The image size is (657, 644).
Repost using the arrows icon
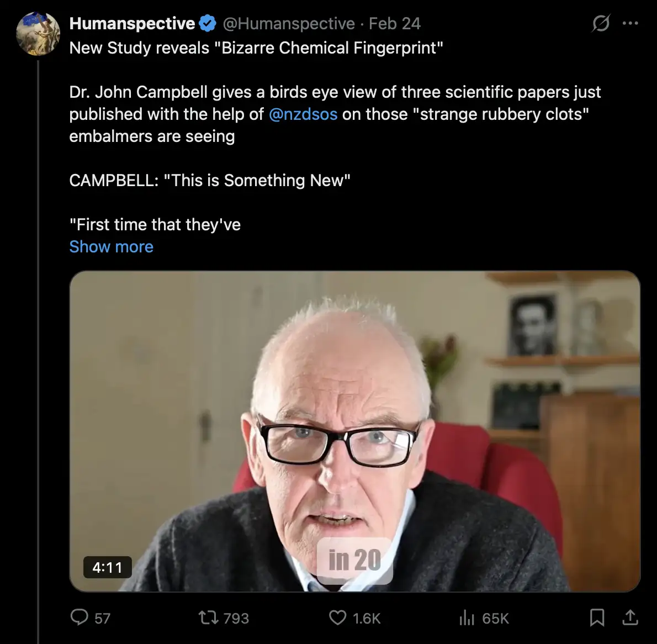pyautogui.click(x=208, y=617)
